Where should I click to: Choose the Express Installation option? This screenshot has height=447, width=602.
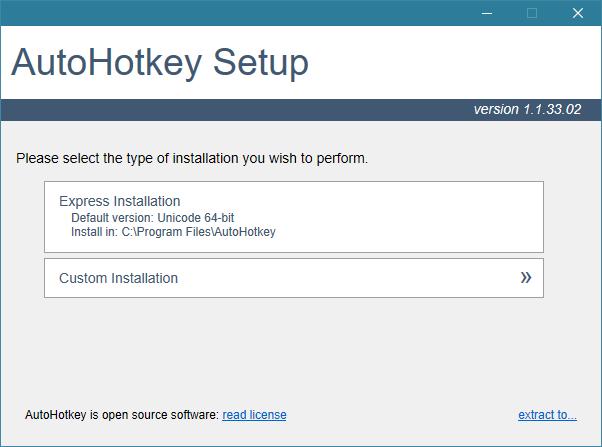click(293, 216)
